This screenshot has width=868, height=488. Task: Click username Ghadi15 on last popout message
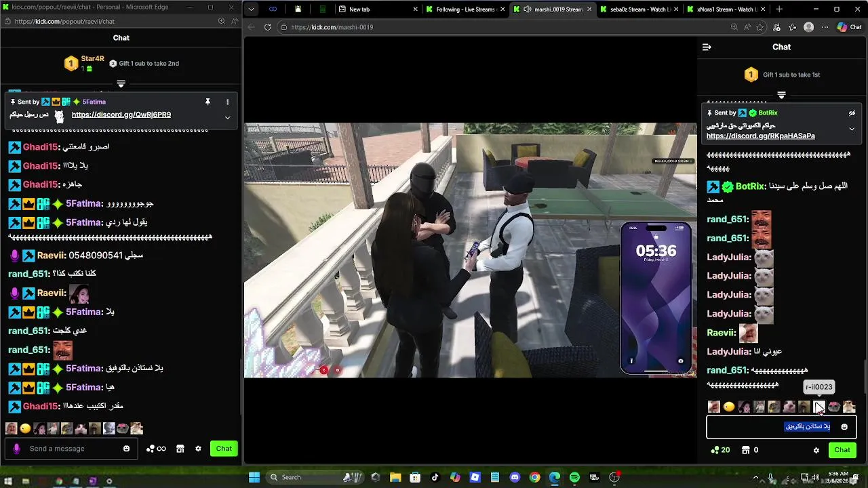tap(41, 406)
